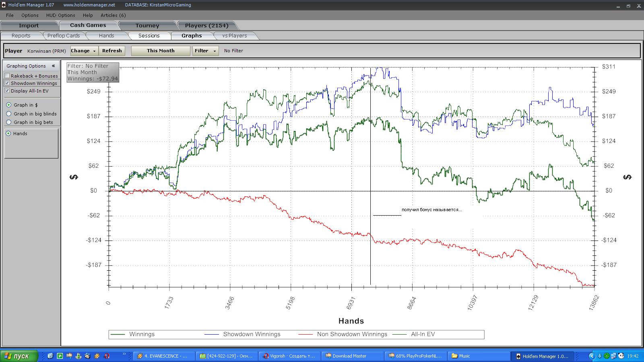Screen dimensions: 644x362
Task: Expand quick launch overflow chevron
Action: coord(124,354)
